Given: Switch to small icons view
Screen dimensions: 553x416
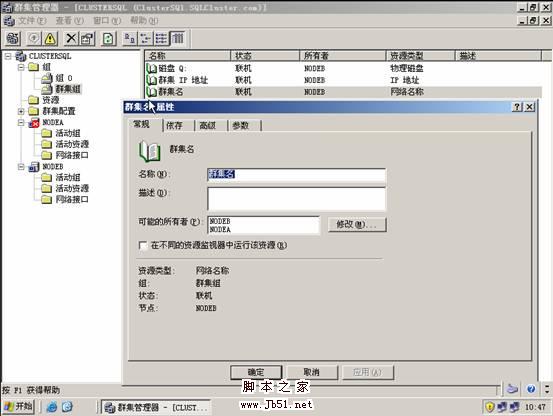Looking at the screenshot, I should 145,38.
